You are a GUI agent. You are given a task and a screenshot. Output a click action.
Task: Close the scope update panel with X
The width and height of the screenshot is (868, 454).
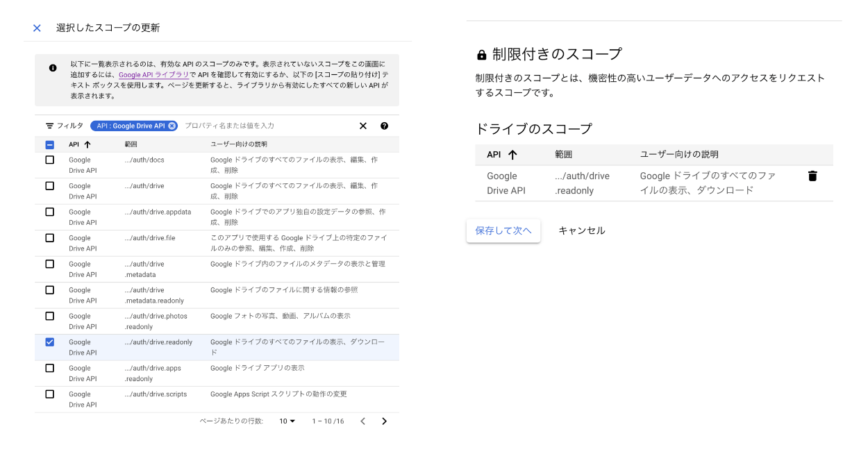click(x=37, y=28)
